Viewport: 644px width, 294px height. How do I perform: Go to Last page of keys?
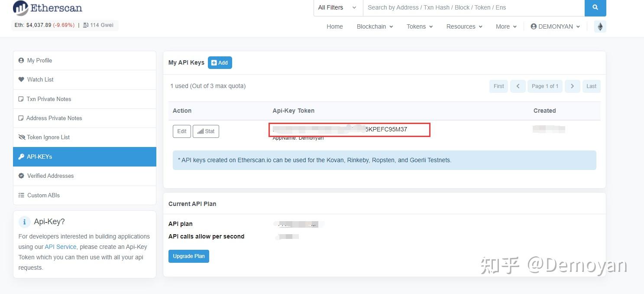pyautogui.click(x=591, y=86)
